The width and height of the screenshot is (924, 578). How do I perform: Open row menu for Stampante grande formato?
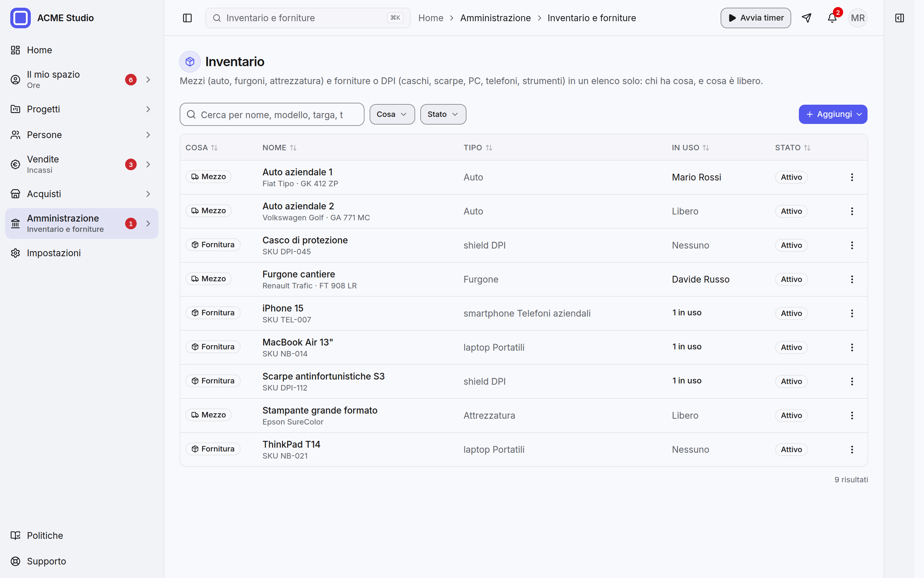[x=852, y=416]
